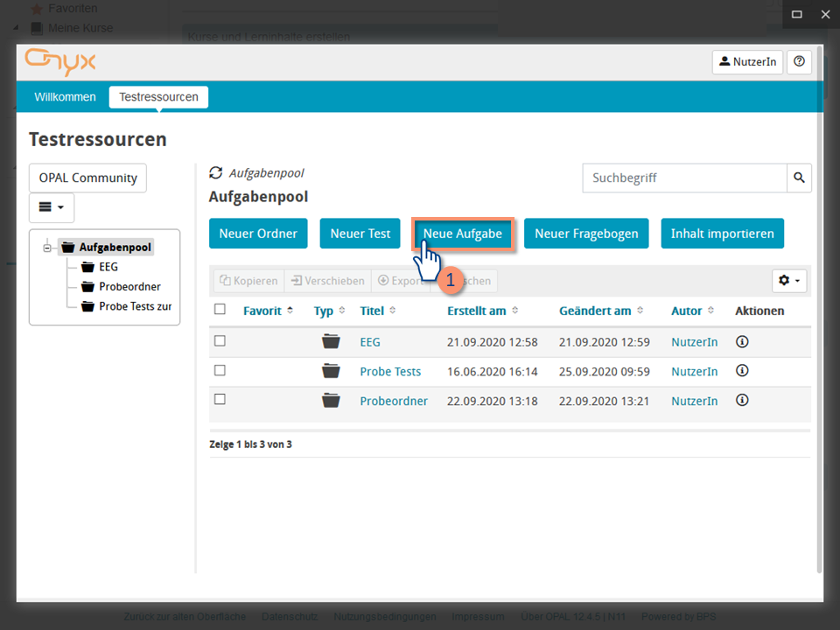This screenshot has width=840, height=630.
Task: Click the 21.09.2020 12:58 created date
Action: click(x=493, y=342)
